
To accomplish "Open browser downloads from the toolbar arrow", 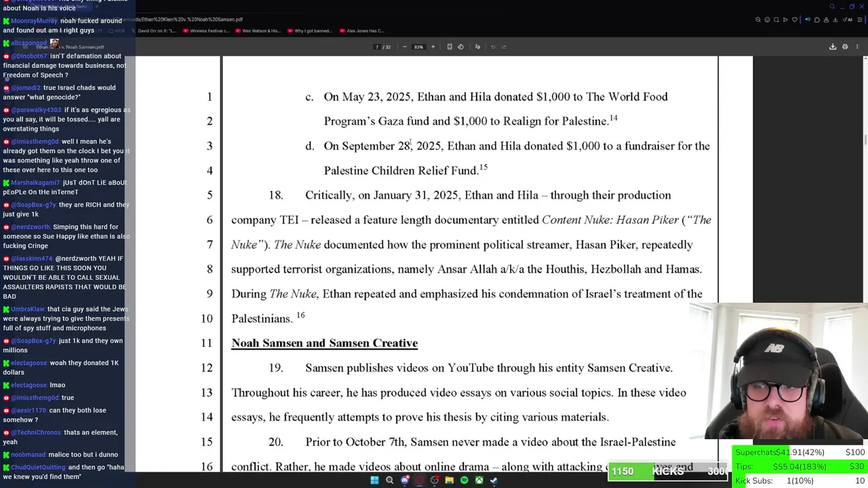I will point(835,20).
